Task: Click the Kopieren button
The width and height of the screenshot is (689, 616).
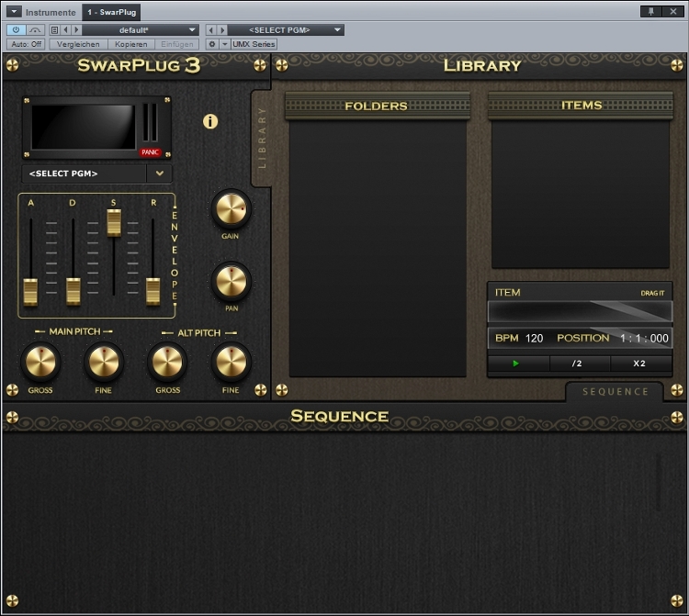Action: [x=131, y=44]
